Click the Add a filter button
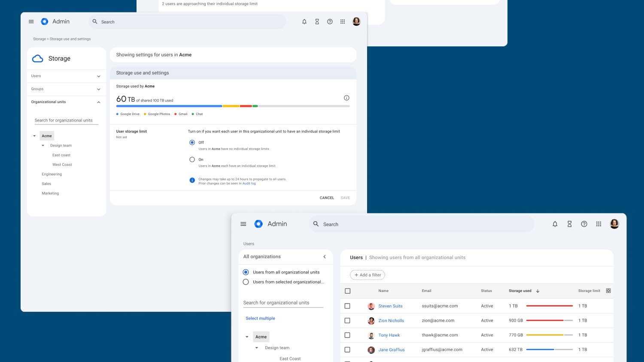Viewport: 644px width, 362px height. tap(368, 275)
